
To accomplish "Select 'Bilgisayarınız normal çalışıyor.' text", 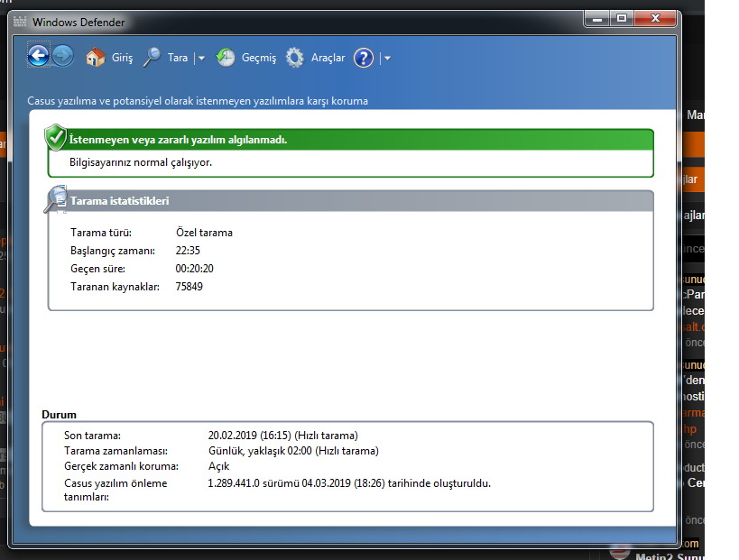I will (x=141, y=162).
